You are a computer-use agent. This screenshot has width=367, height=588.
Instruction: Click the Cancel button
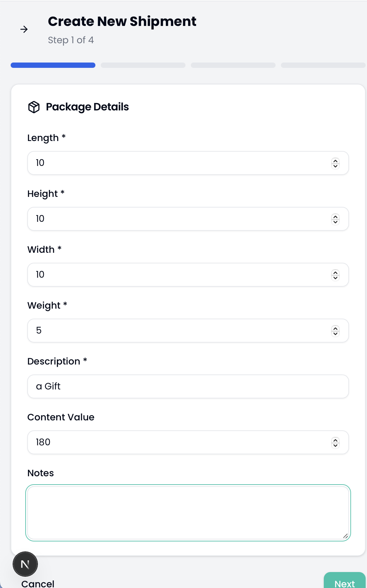pyautogui.click(x=38, y=584)
